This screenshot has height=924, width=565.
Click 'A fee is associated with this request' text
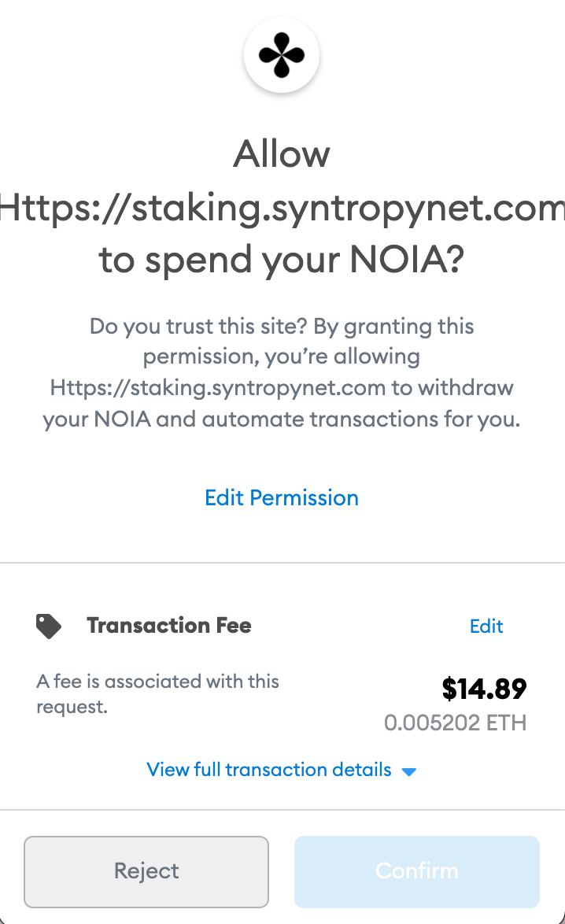[157, 682]
